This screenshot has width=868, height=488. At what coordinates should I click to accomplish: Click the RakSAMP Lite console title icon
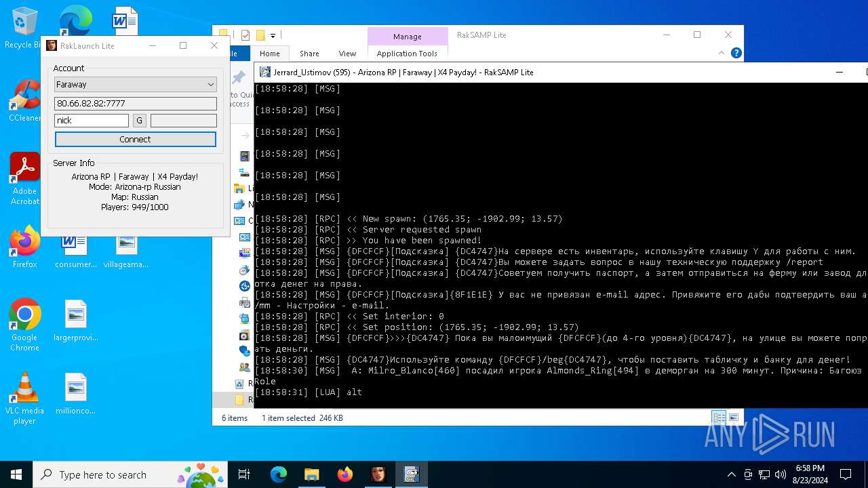pos(265,72)
